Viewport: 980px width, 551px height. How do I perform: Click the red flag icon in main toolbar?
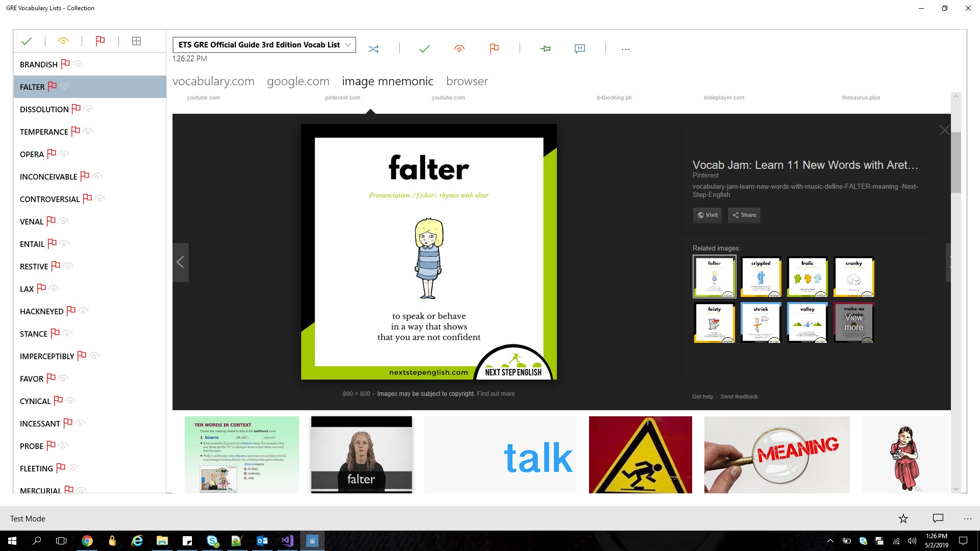[494, 49]
